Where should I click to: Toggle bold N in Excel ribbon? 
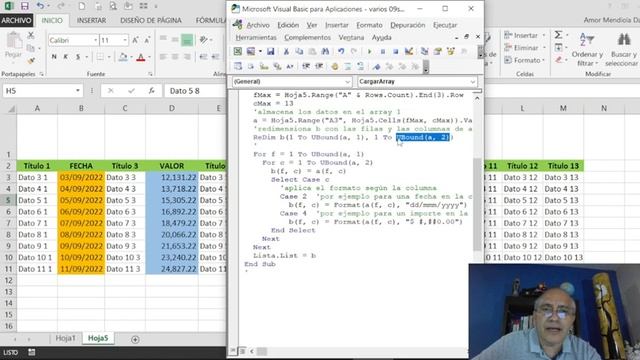coord(54,57)
